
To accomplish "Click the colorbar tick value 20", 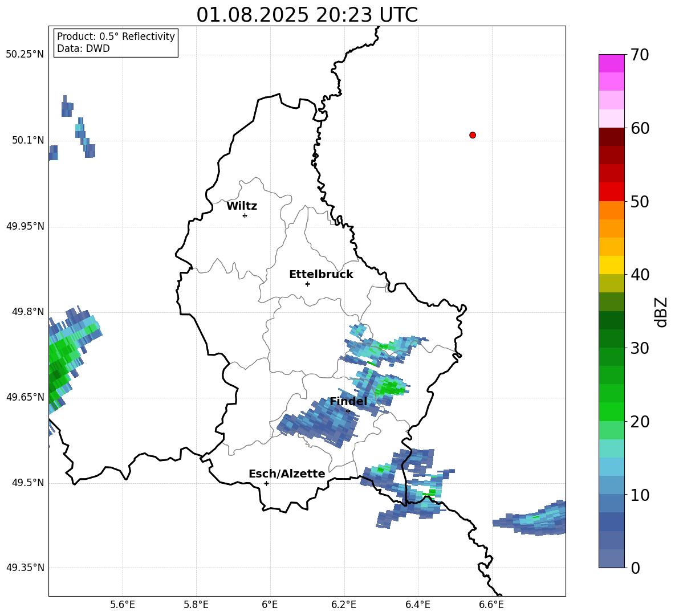I will click(640, 422).
